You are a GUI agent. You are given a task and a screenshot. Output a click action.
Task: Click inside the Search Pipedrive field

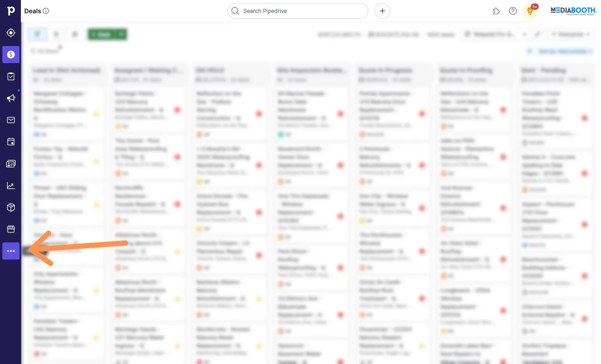[298, 11]
